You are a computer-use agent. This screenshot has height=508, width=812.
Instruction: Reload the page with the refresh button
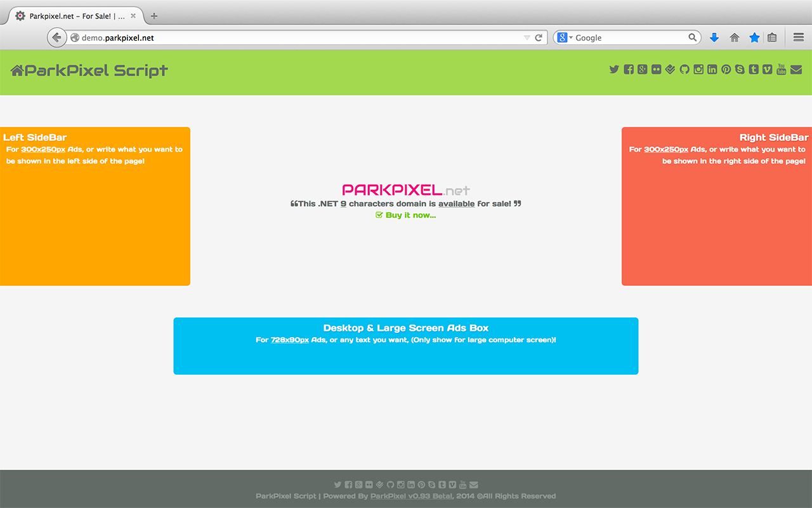tap(539, 38)
